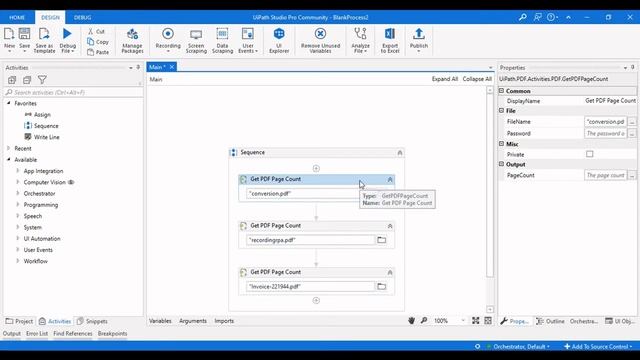Copy the selected activity

(x=98, y=42)
